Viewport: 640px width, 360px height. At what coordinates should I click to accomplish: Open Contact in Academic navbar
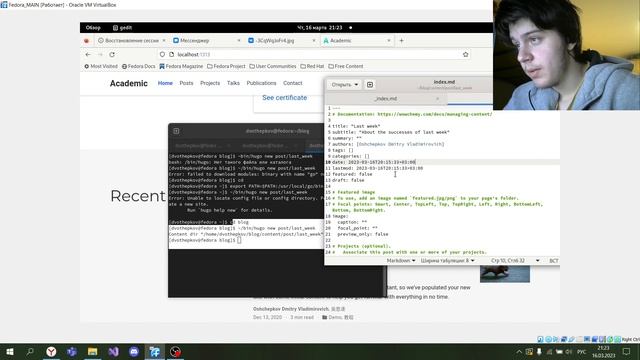293,83
